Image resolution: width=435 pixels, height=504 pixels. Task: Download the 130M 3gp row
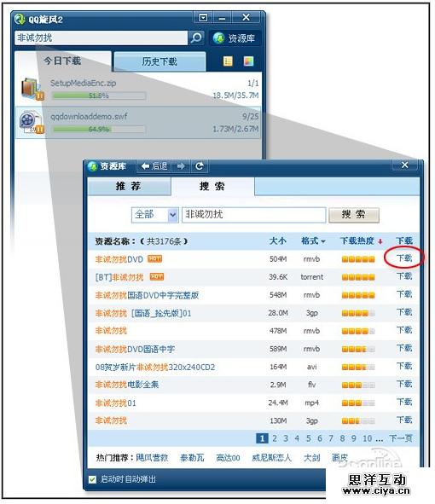tap(404, 420)
